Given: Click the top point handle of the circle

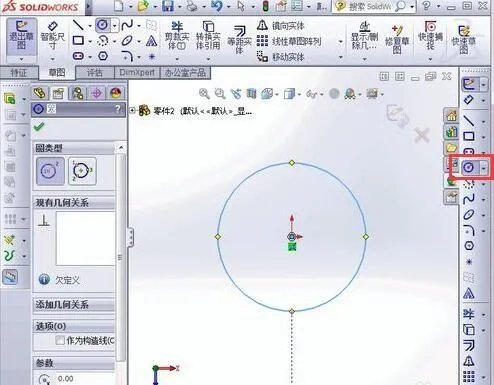Looking at the screenshot, I should pos(292,163).
